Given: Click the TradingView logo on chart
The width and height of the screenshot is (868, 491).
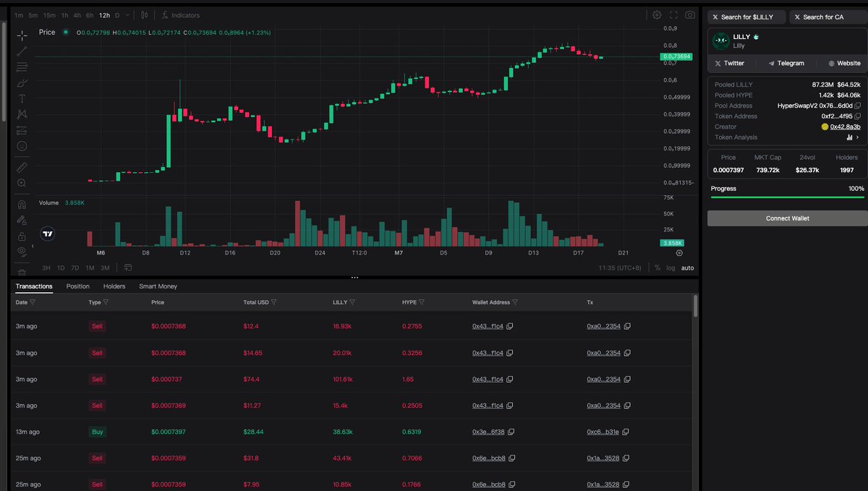Looking at the screenshot, I should coord(48,234).
